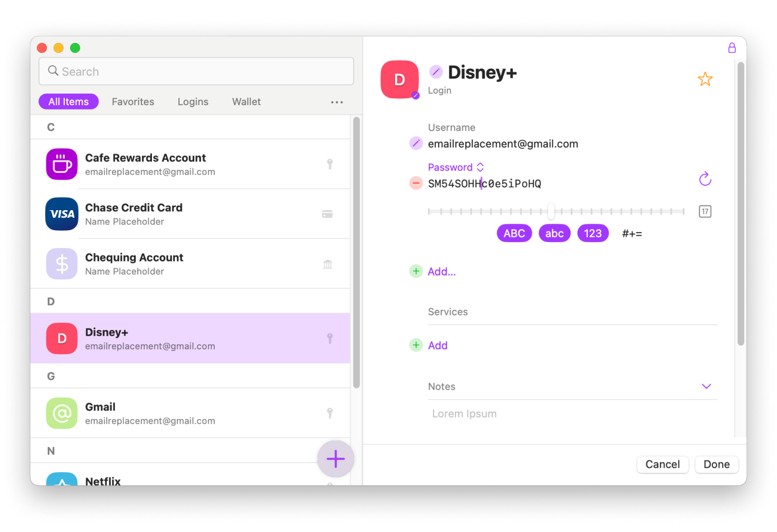
Task: Click the item list scrollbar
Action: pyautogui.click(x=356, y=252)
